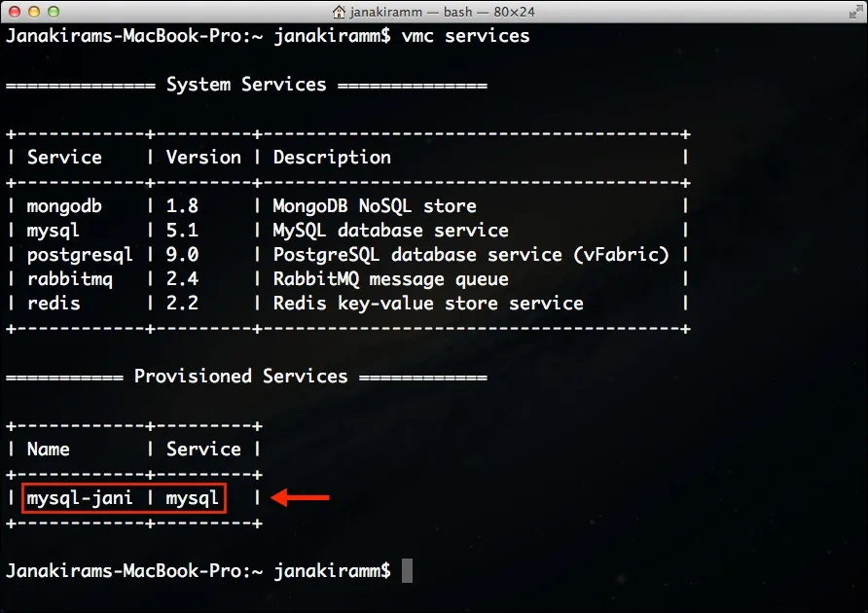Click the version value '9.0'

pyautogui.click(x=183, y=255)
